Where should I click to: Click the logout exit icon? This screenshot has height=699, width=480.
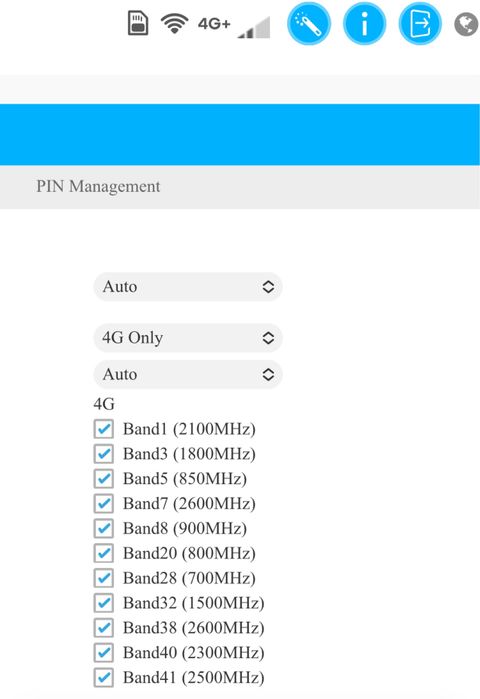tap(420, 23)
